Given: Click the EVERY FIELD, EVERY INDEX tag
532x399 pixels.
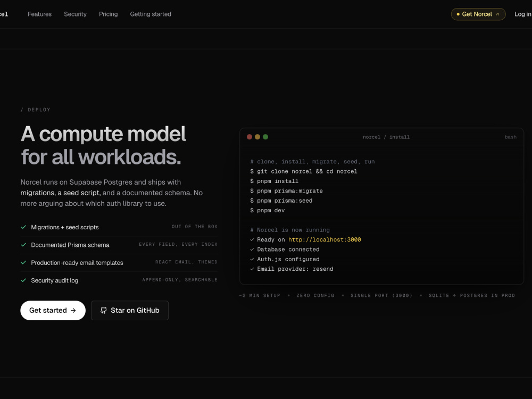Looking at the screenshot, I should coord(178,244).
